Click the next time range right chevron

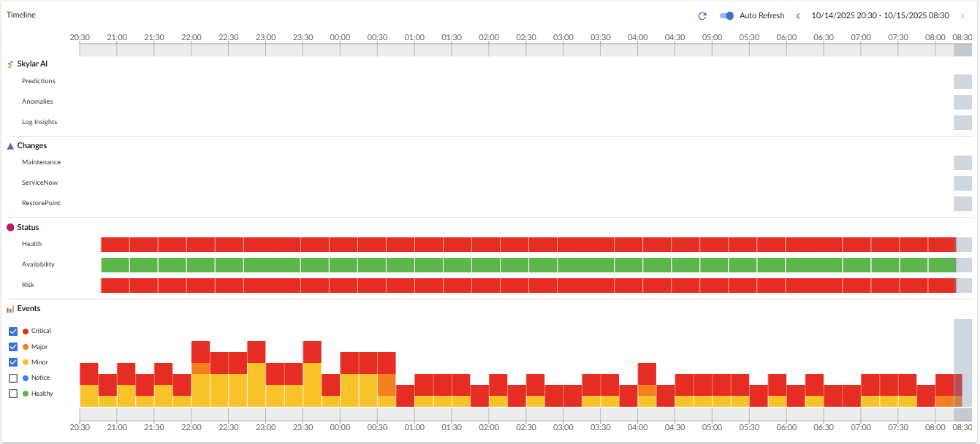click(x=962, y=16)
